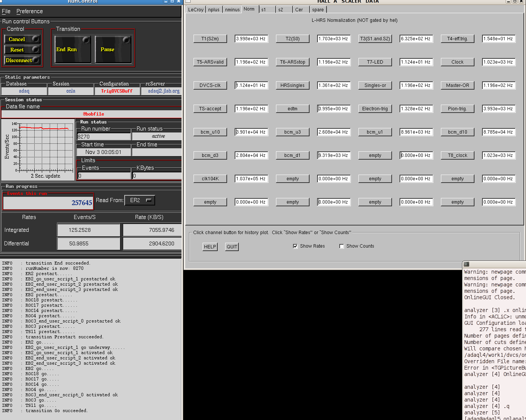
Task: Click Pause transition button
Action: tap(113, 49)
